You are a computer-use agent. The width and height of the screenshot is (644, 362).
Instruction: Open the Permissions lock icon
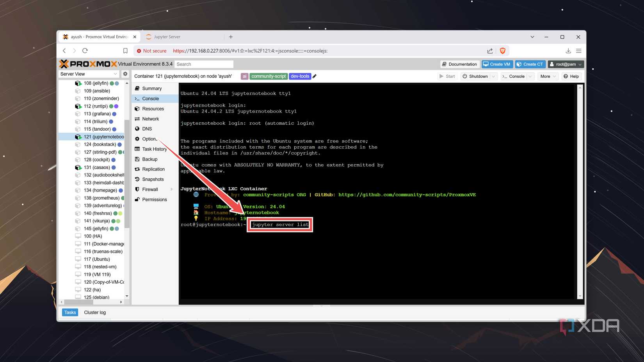(x=137, y=199)
